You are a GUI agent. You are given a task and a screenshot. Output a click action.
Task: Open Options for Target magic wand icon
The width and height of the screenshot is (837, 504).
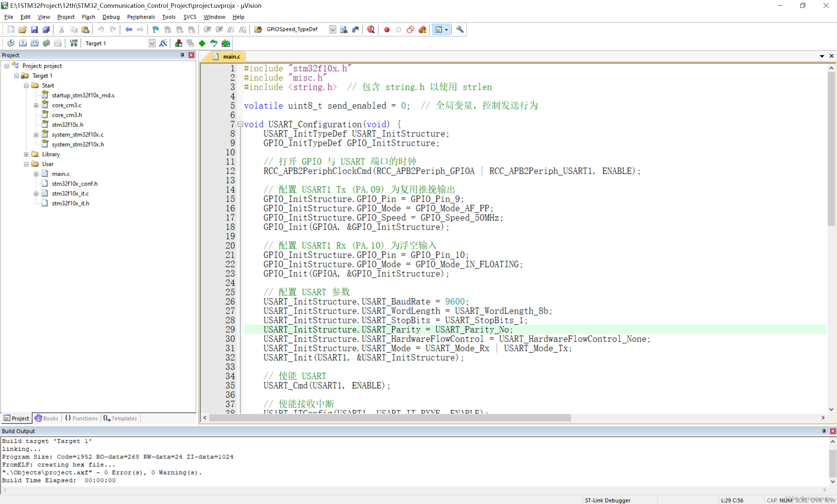click(x=163, y=43)
